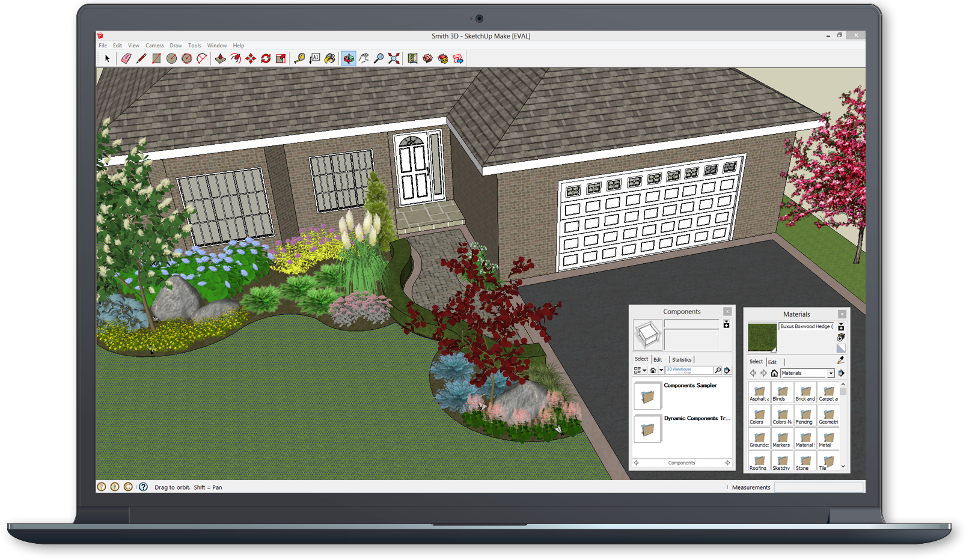This screenshot has width=969, height=560.
Task: Choose the Polygon drawing tool
Action: coord(187,58)
